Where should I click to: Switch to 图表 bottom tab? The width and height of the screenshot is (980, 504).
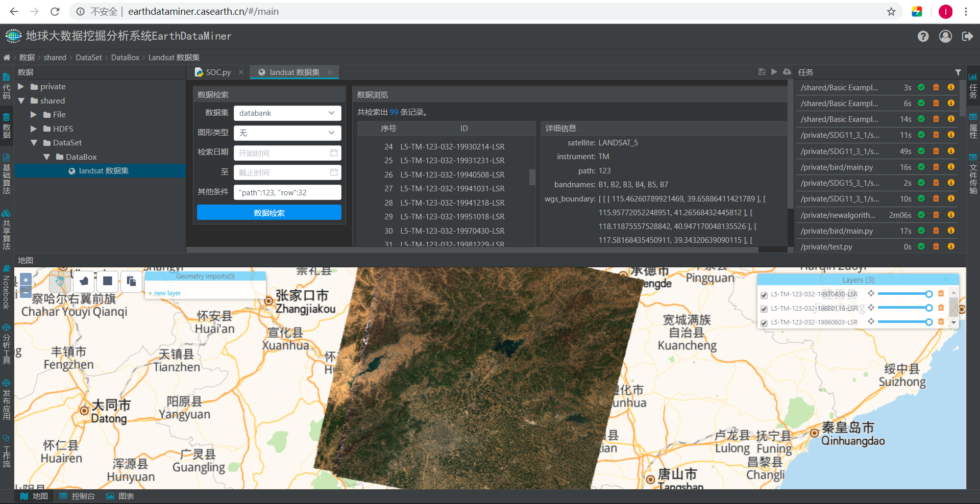coord(120,496)
